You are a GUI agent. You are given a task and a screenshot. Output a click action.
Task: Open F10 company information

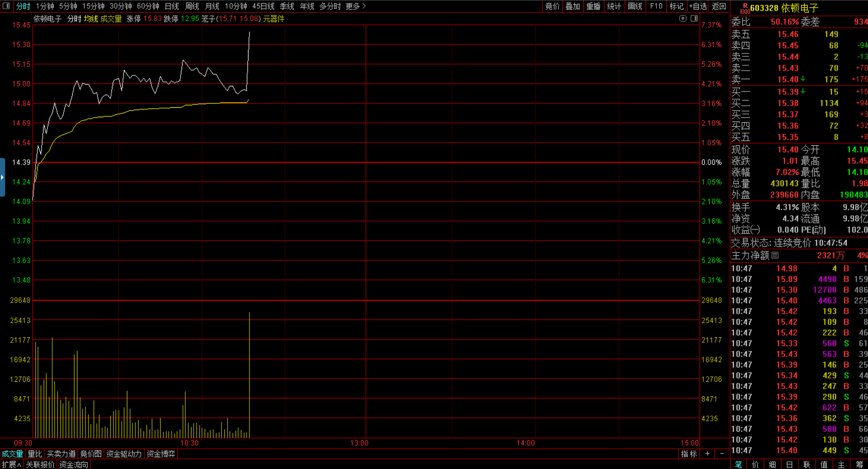pyautogui.click(x=656, y=6)
